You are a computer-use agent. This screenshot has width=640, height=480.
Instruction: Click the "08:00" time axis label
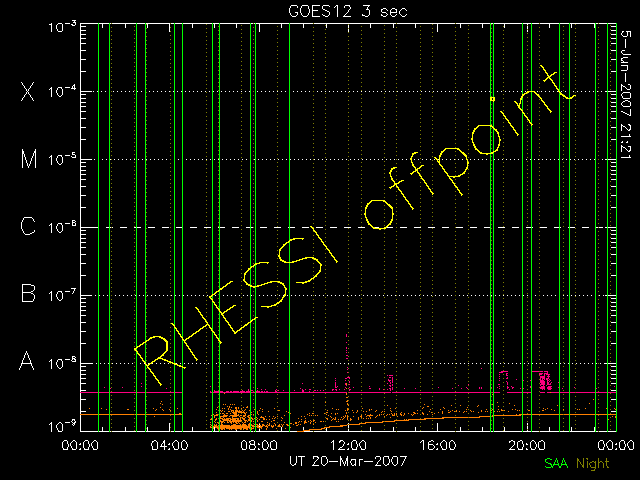(259, 445)
